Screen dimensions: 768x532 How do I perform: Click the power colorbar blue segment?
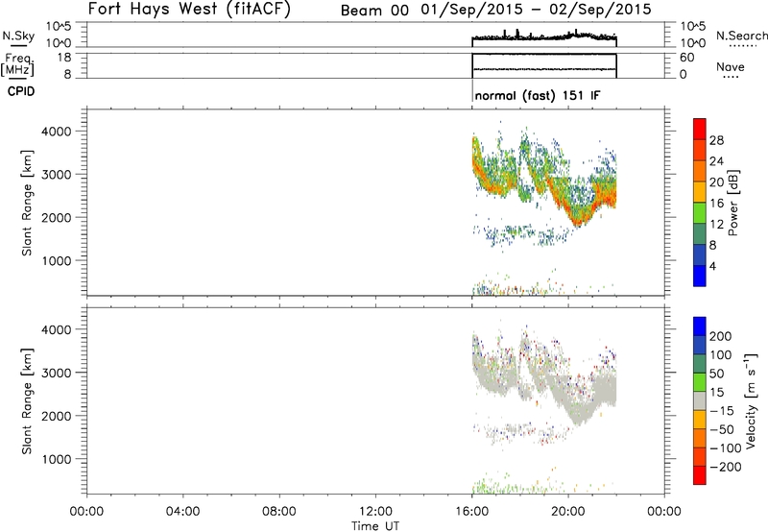[700, 276]
